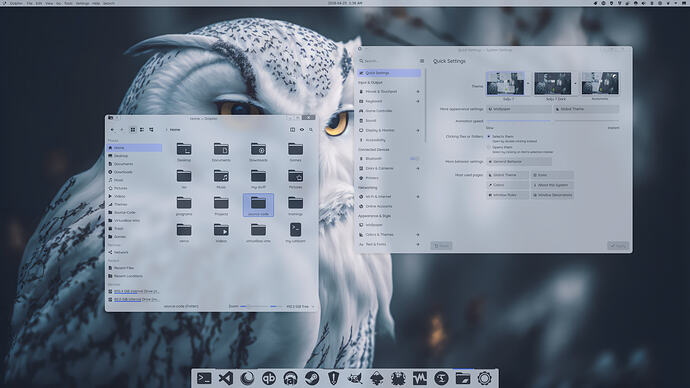Open Trash in Dolphin places panel
Image resolution: width=690 pixels, height=388 pixels.
[x=135, y=228]
